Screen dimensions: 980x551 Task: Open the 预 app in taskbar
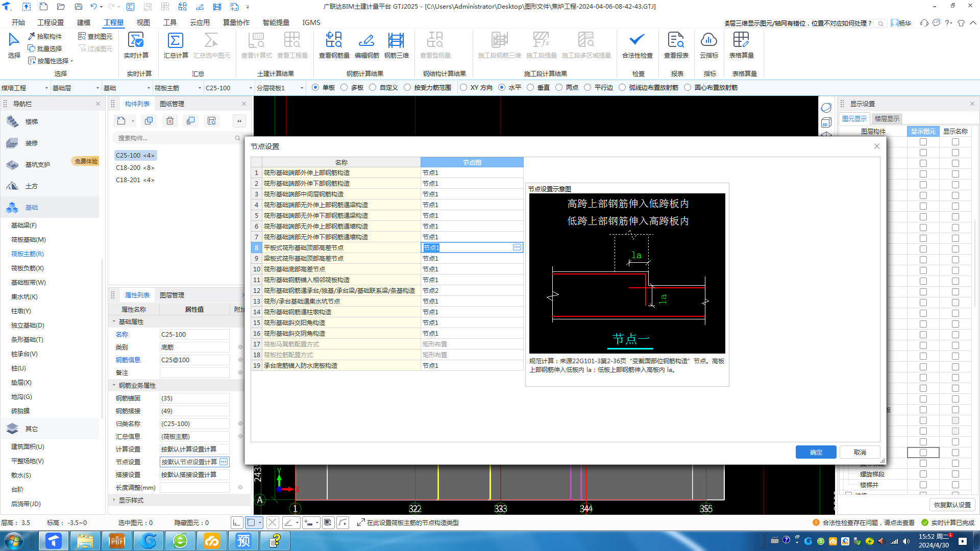click(243, 540)
